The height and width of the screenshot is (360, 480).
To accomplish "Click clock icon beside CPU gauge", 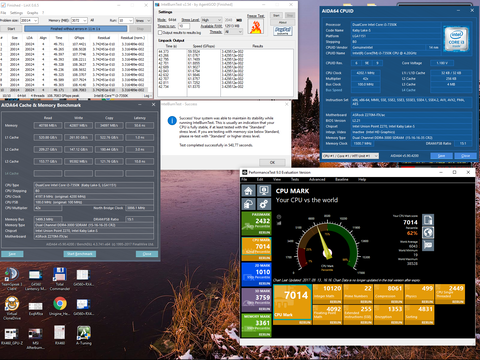I will click(x=279, y=217).
